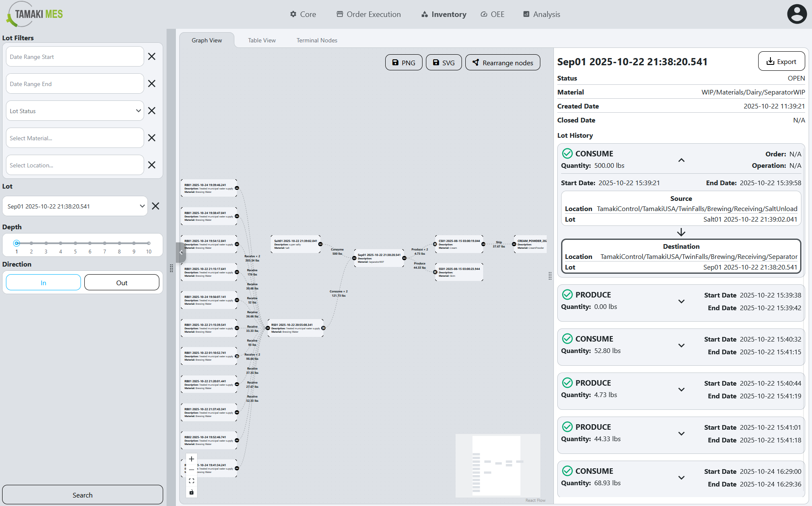Collapse the CS01 node output toggle
Screen dimensions: 812x506
point(483,244)
